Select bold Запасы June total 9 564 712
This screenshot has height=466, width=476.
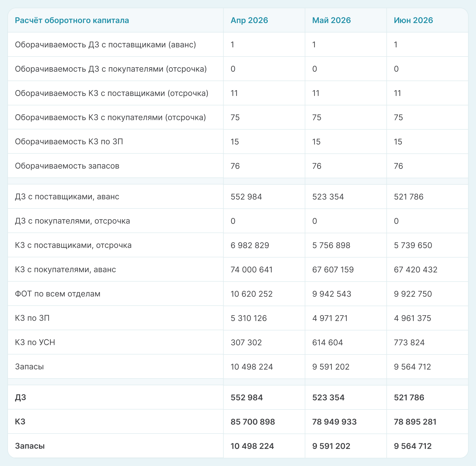tap(413, 446)
